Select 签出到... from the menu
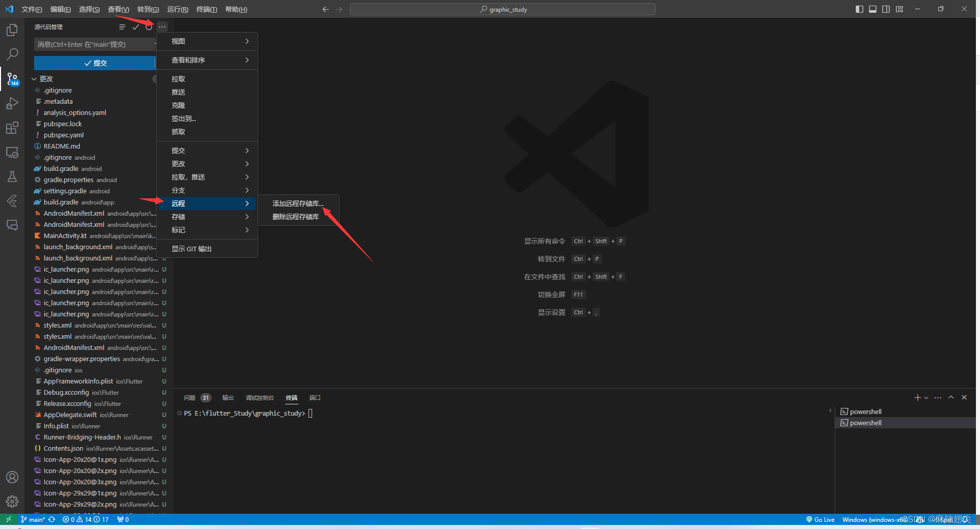Viewport: 980px width, 529px height. point(207,119)
